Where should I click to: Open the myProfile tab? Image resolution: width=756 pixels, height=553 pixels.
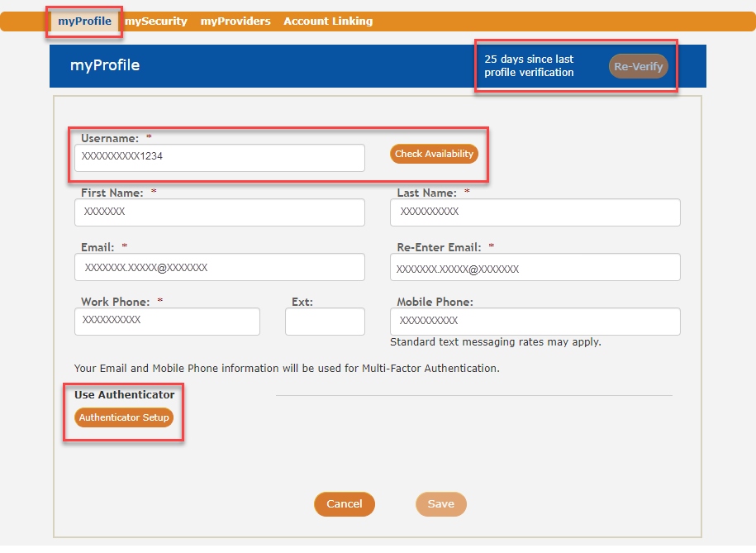click(x=84, y=21)
